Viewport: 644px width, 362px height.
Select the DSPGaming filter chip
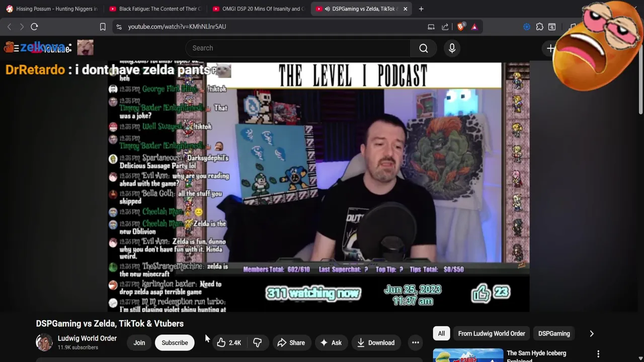point(554,333)
